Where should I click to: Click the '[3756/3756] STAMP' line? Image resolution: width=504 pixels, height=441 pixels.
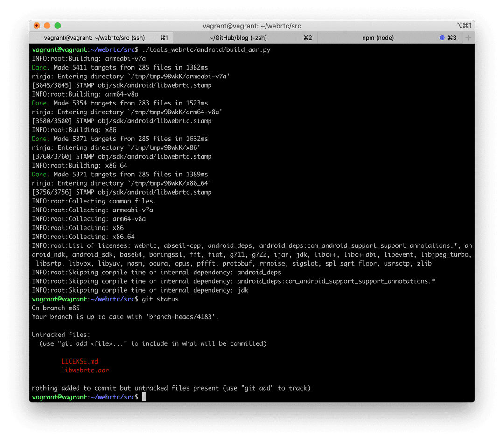click(122, 193)
